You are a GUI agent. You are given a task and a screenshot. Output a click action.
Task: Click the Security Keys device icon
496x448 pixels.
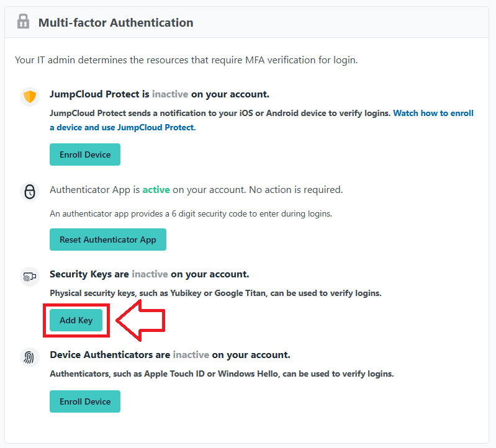coord(30,277)
